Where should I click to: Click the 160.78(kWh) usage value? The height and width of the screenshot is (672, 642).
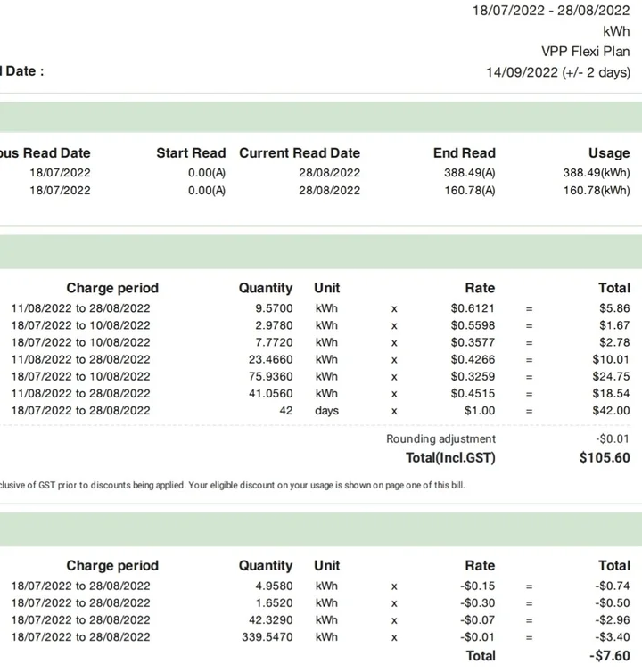[596, 191]
